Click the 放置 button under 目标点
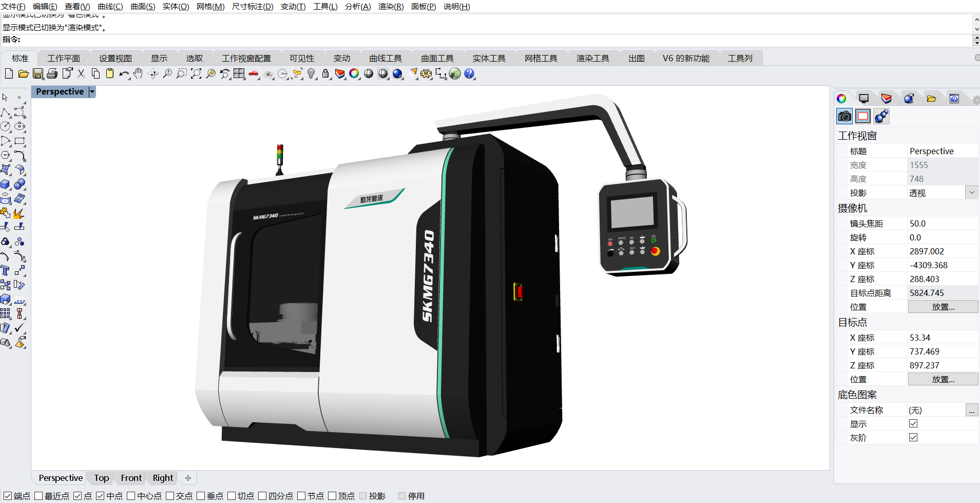980x503 pixels. pyautogui.click(x=943, y=379)
